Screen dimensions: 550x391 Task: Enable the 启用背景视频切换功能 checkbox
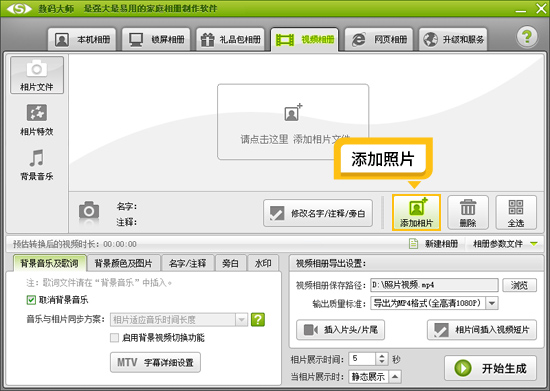coord(114,338)
